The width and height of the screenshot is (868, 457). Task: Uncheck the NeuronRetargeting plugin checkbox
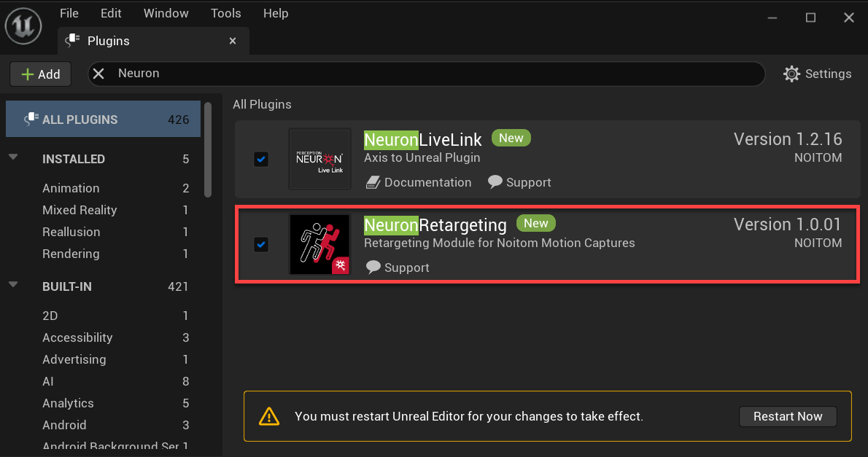coord(260,244)
